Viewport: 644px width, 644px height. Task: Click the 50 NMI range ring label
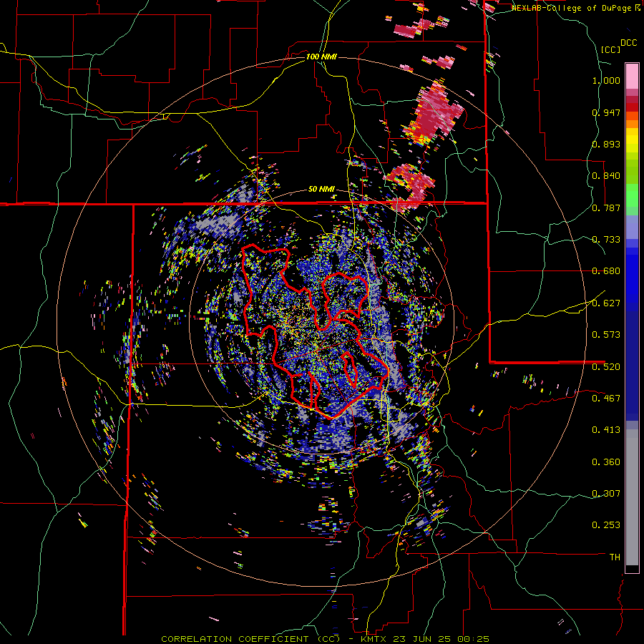[x=321, y=190]
